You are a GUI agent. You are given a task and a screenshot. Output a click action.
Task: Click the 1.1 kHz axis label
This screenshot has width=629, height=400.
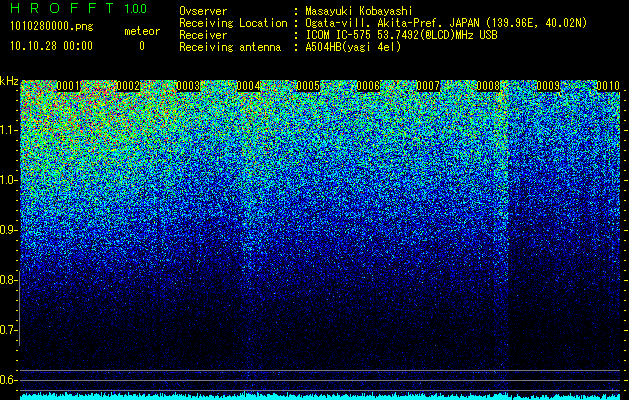coord(9,130)
